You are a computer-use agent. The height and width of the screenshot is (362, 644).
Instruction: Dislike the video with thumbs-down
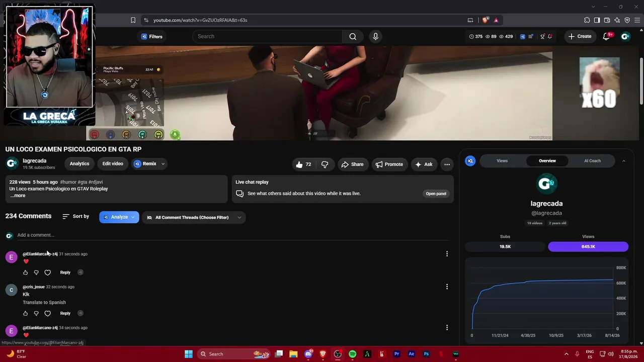point(325,164)
